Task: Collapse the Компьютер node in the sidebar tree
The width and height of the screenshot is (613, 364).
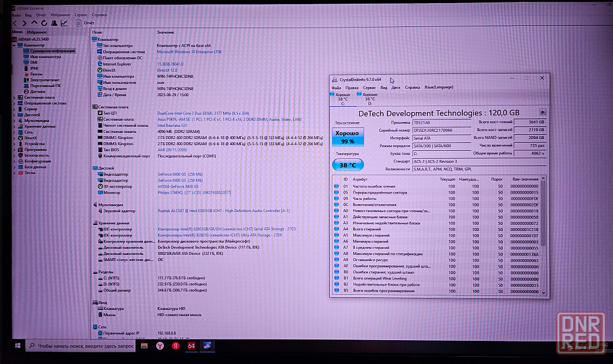Action: [x=14, y=45]
